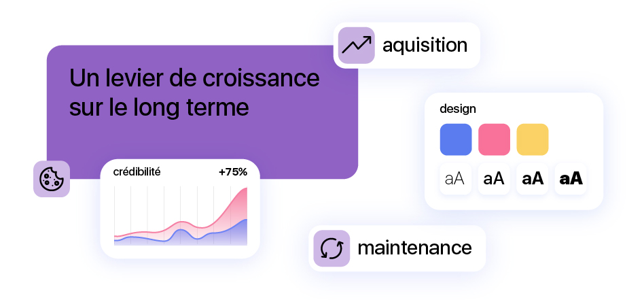Screen dimensions: 644x300
Task: Choose the light weight aA font sample
Action: [x=455, y=179]
